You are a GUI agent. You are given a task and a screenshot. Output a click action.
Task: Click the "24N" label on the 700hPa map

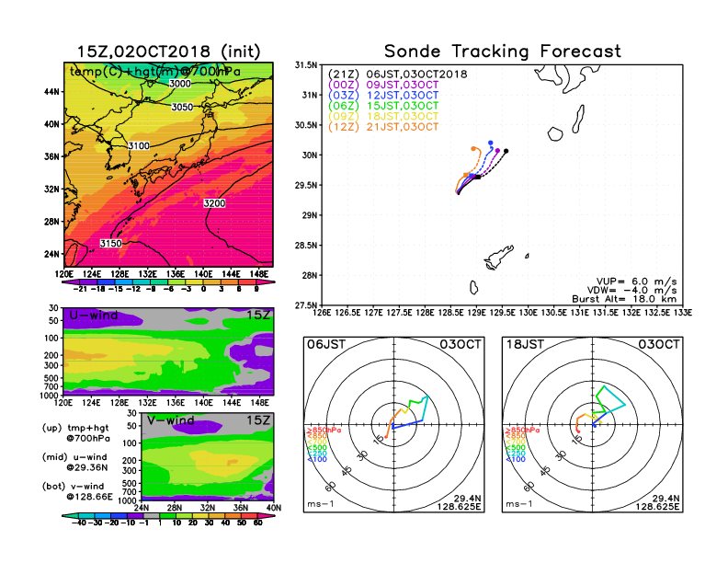(52, 254)
